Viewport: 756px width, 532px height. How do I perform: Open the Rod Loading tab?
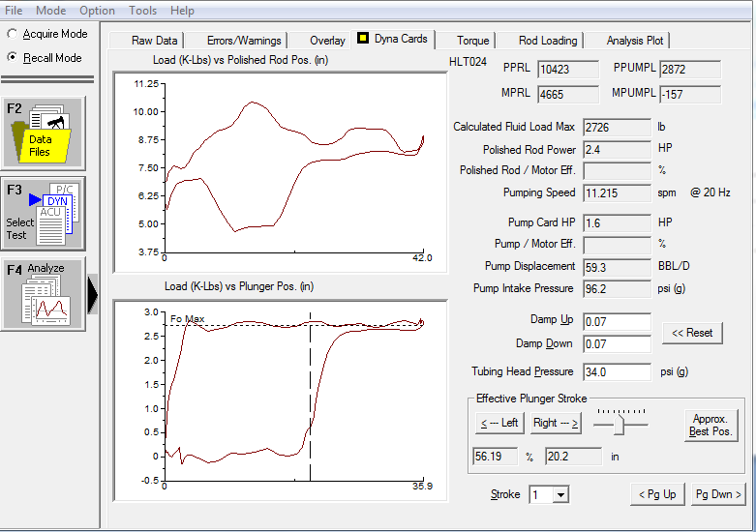pos(548,41)
